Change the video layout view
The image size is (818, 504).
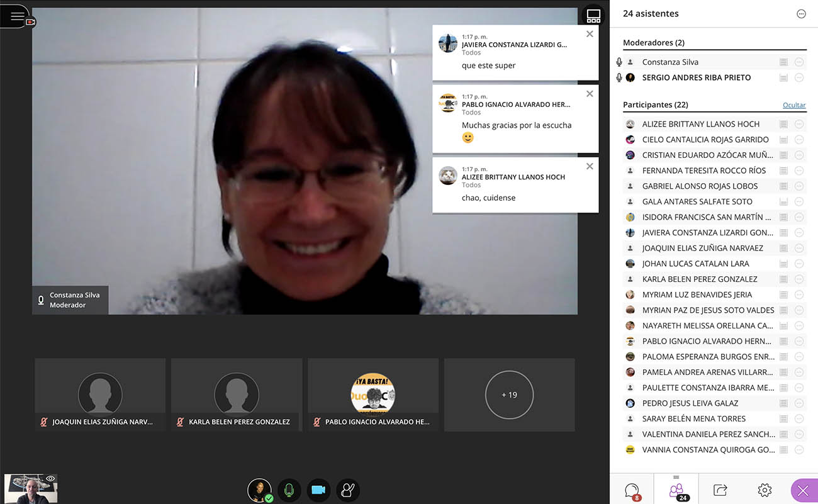click(593, 17)
